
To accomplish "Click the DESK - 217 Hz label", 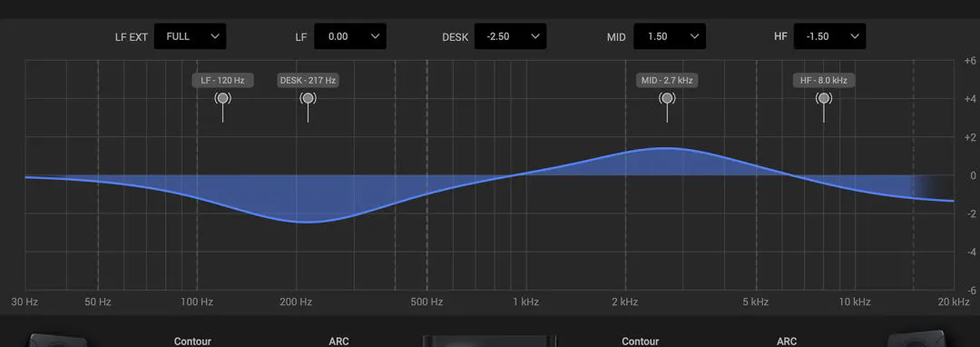I will coord(309,80).
